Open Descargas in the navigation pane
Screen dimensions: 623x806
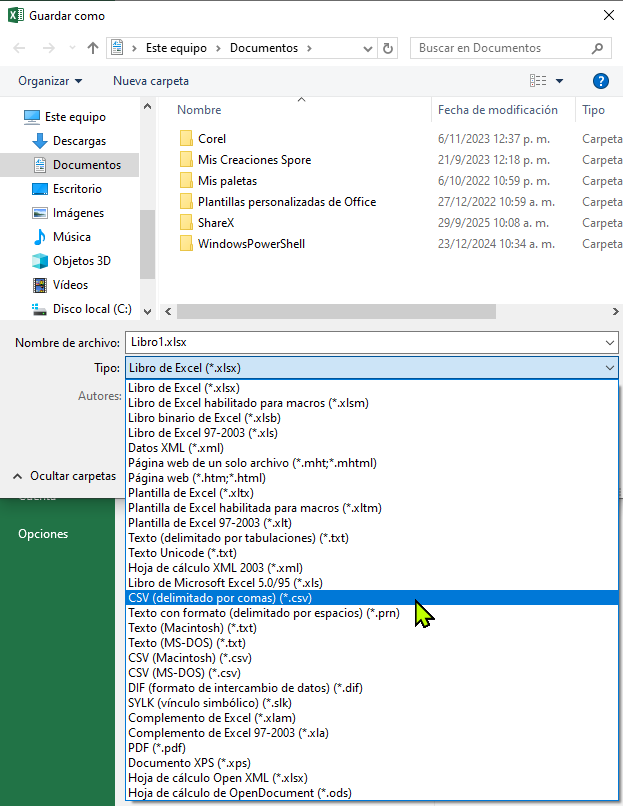(79, 141)
